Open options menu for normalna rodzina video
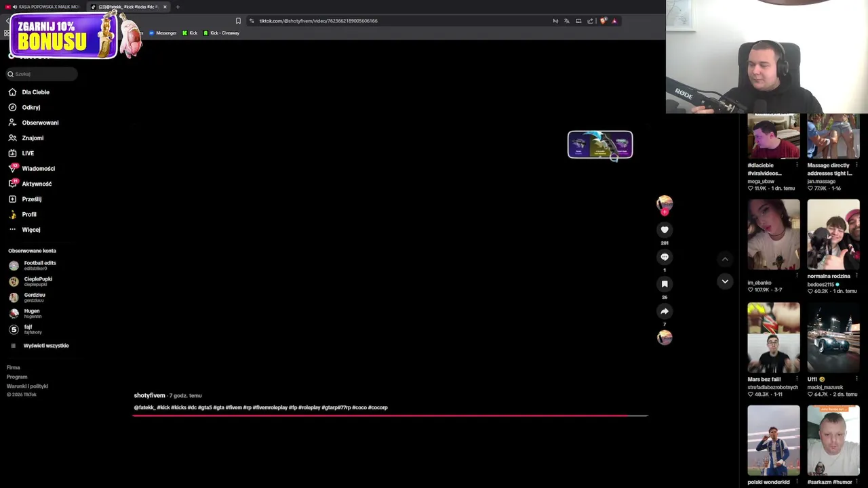The width and height of the screenshot is (868, 488). (x=857, y=276)
